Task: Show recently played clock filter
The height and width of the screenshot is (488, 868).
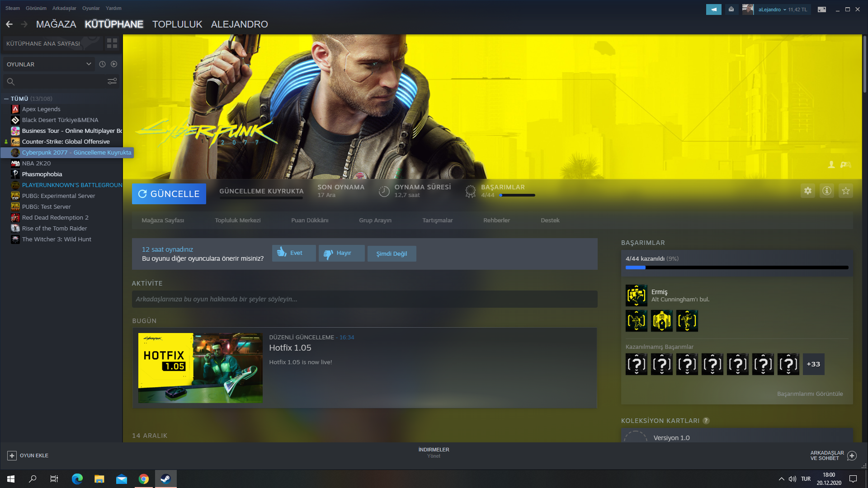Action: (x=102, y=64)
